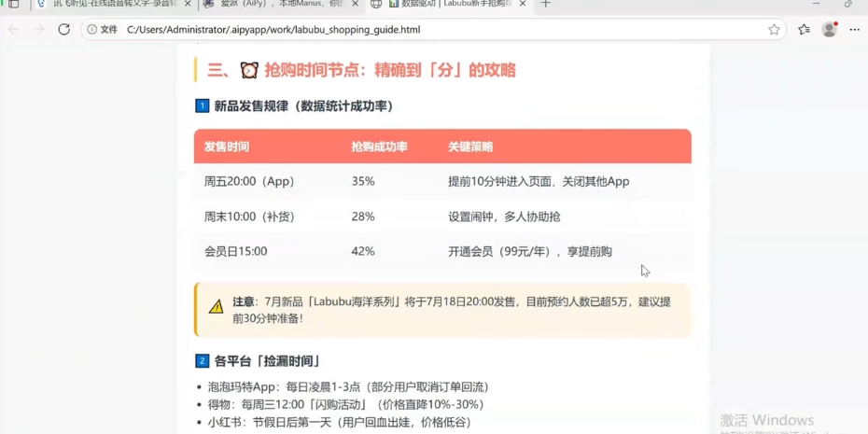Screen dimensions: 868x434
Task: Click the alarm clock emoji in heading
Action: click(249, 70)
